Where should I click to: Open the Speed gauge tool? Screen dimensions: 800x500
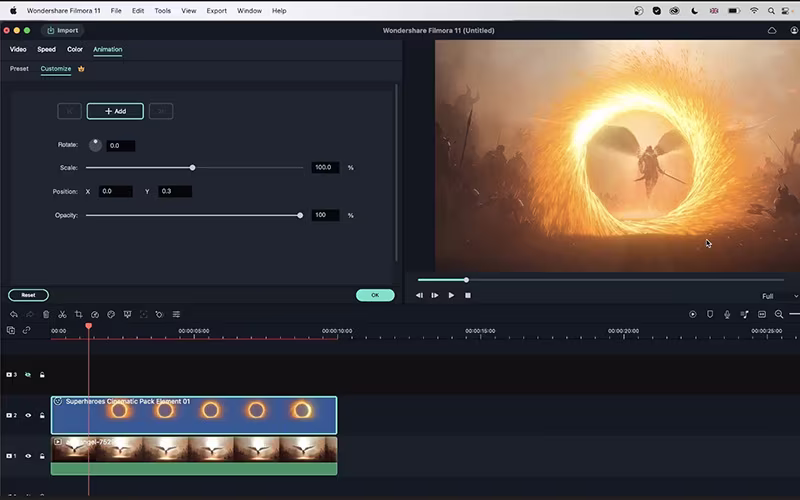(x=95, y=314)
